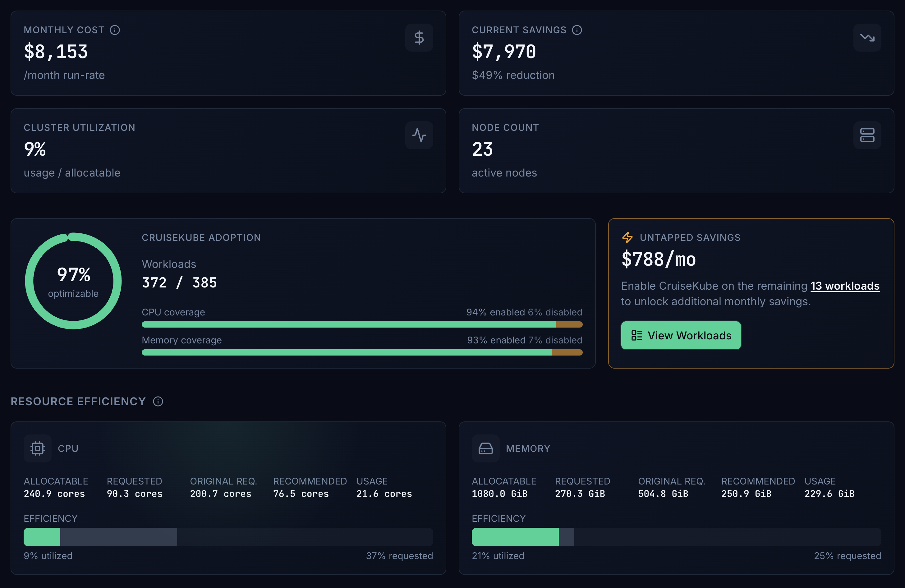Screen dimensions: 905x588
Task: Click the server stack icon on Node Count card
Action: tap(867, 135)
